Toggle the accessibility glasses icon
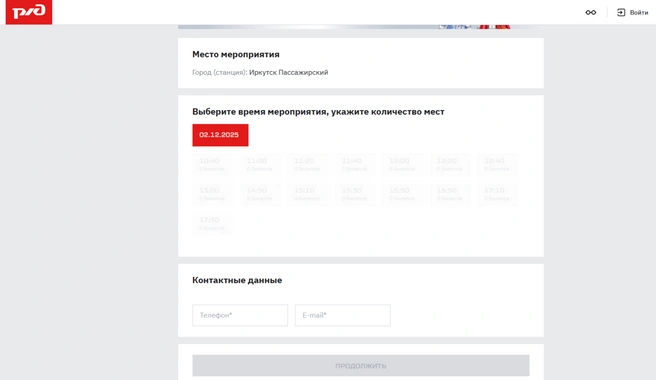The width and height of the screenshot is (656, 380). (x=591, y=13)
